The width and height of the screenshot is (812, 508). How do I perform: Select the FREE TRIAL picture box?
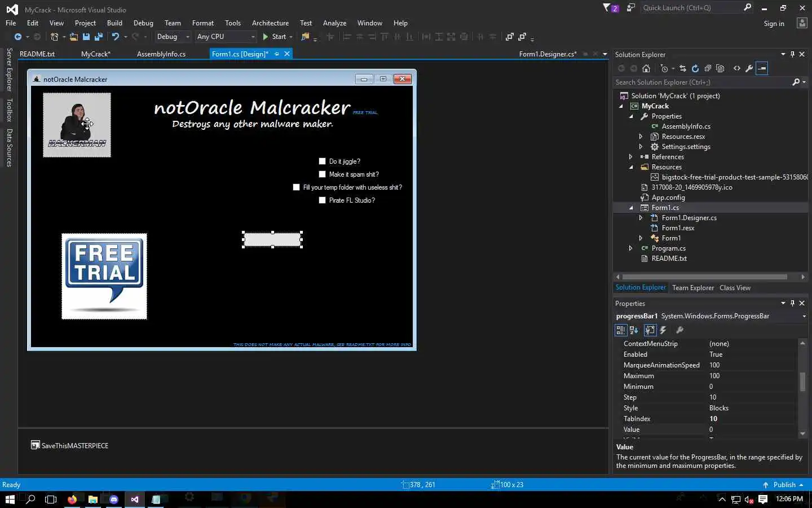coord(104,277)
